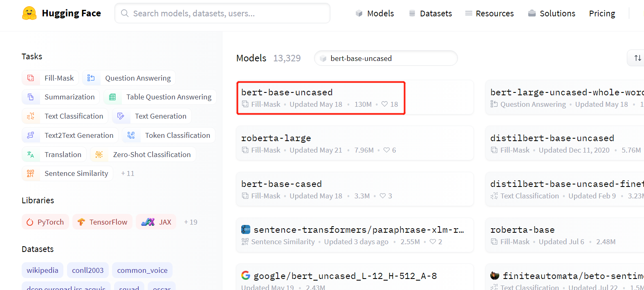Click the Text Classification task icon
644x290 pixels.
(x=31, y=116)
